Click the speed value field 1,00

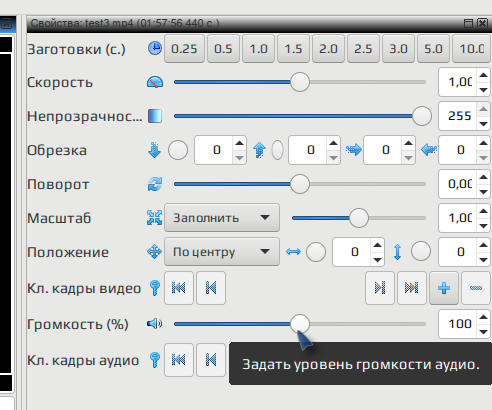458,82
